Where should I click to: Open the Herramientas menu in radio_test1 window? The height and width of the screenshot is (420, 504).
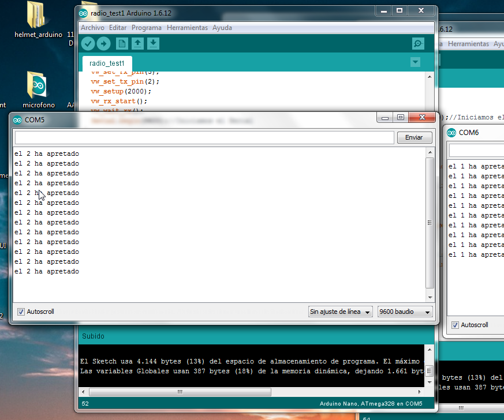[x=188, y=28]
